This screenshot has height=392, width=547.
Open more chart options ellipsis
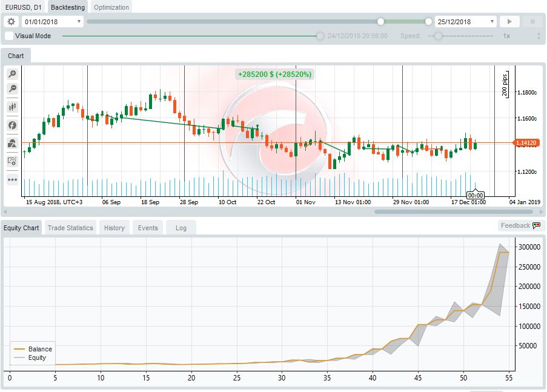12,180
